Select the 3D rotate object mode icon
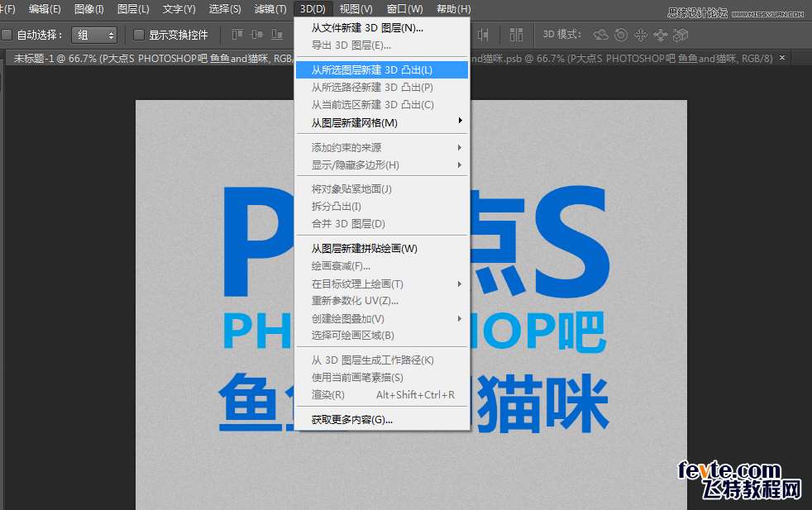 point(600,35)
